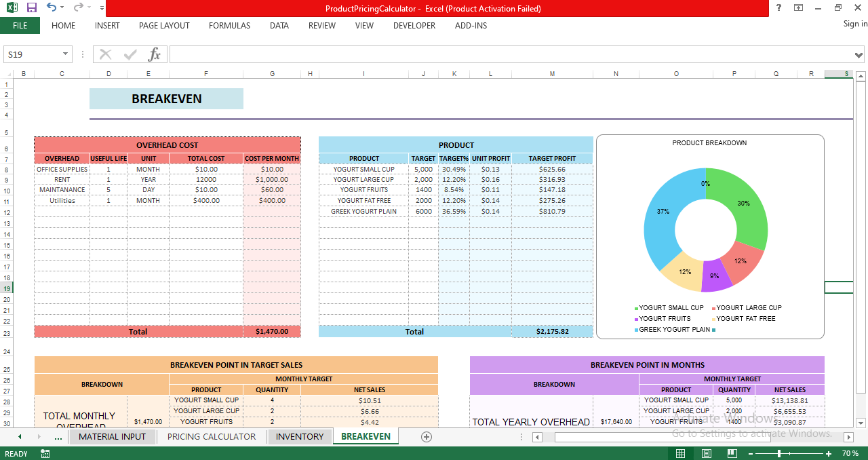Click the Undo arrow icon
868x460 pixels.
coord(52,7)
